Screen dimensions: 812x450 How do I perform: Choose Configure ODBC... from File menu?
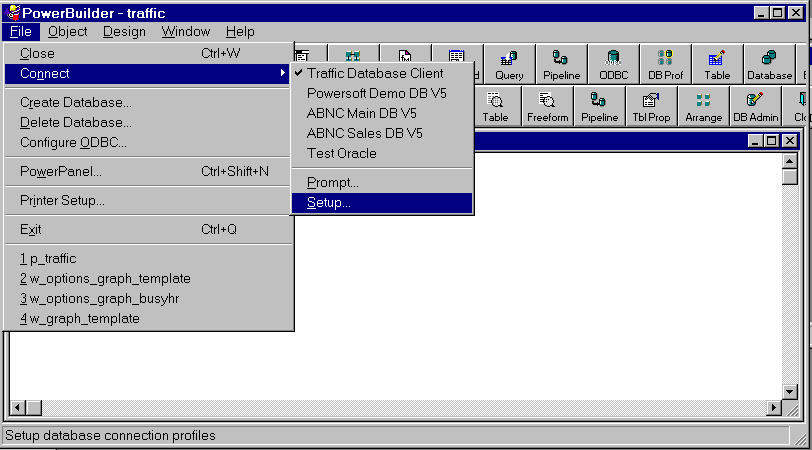tap(73, 142)
